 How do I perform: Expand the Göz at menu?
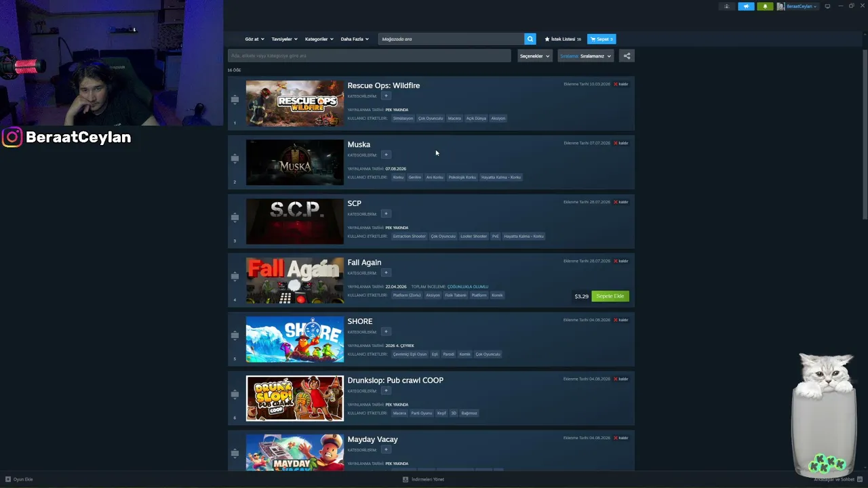pos(254,39)
